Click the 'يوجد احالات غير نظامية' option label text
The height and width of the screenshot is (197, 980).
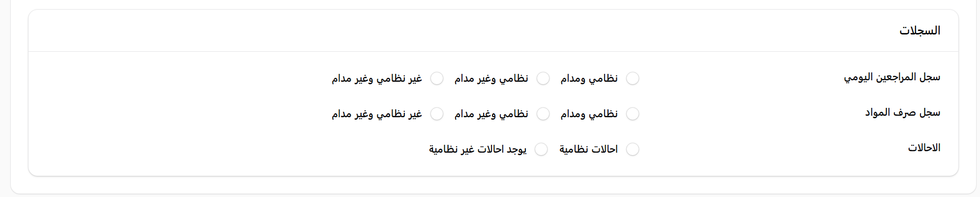click(x=478, y=149)
